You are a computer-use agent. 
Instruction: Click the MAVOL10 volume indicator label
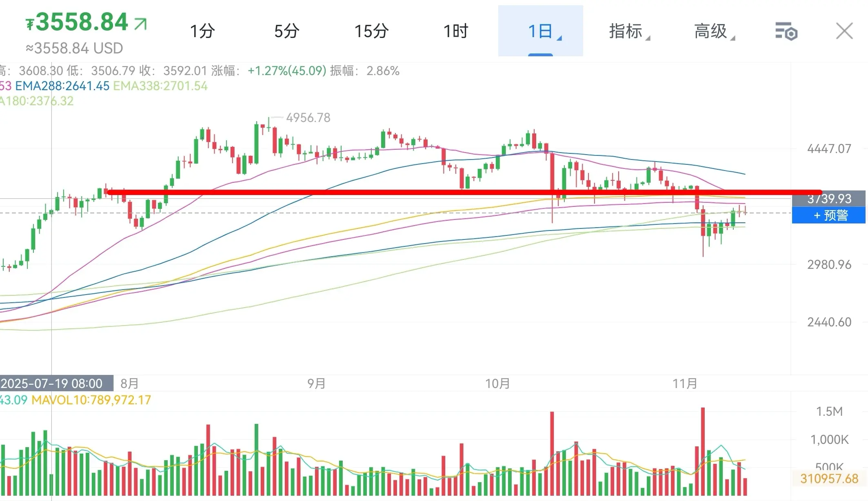coord(91,400)
